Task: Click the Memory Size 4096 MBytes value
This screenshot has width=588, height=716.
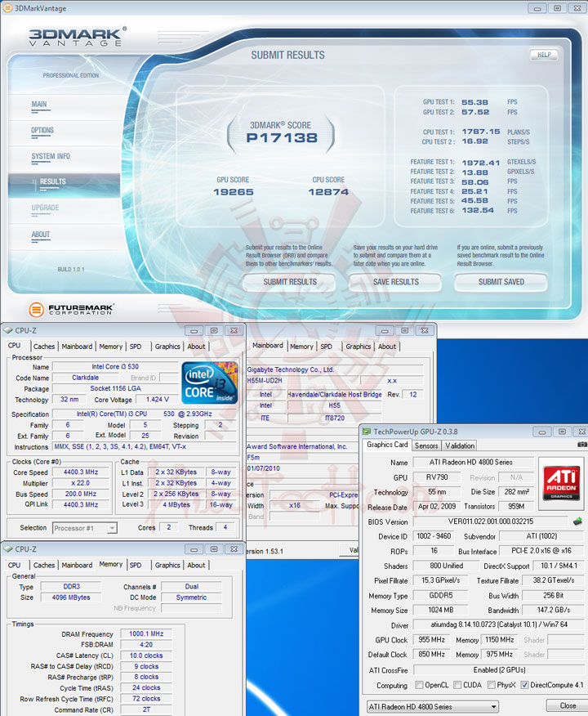Action: pyautogui.click(x=71, y=597)
